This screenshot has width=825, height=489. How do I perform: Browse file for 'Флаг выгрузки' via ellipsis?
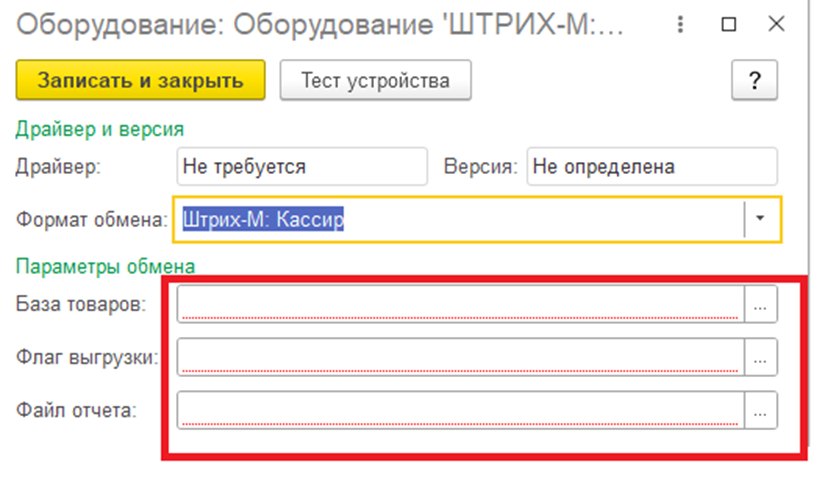click(x=760, y=357)
